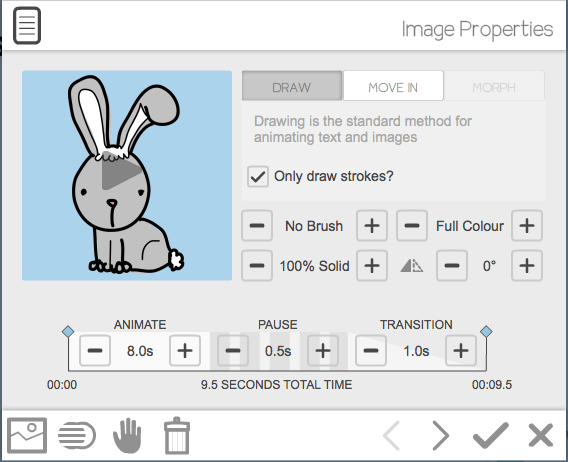Viewport: 568px width, 462px height.
Task: Flip the image using the mirror triangle icon
Action: 412,266
